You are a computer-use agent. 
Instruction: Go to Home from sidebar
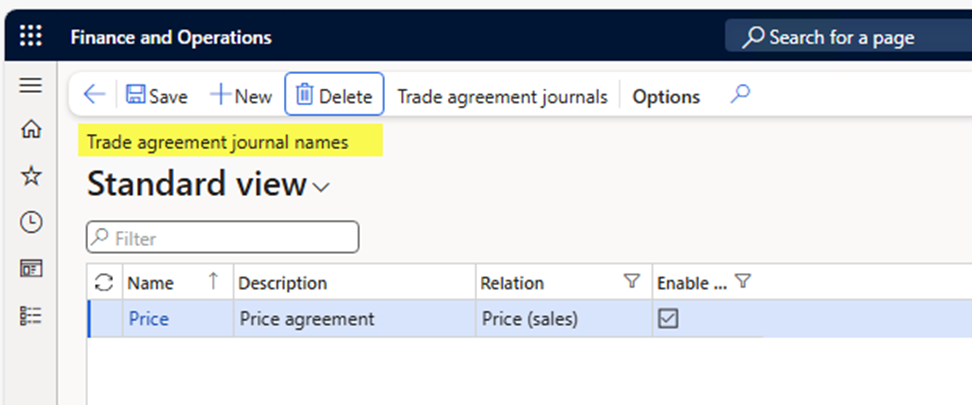point(31,130)
